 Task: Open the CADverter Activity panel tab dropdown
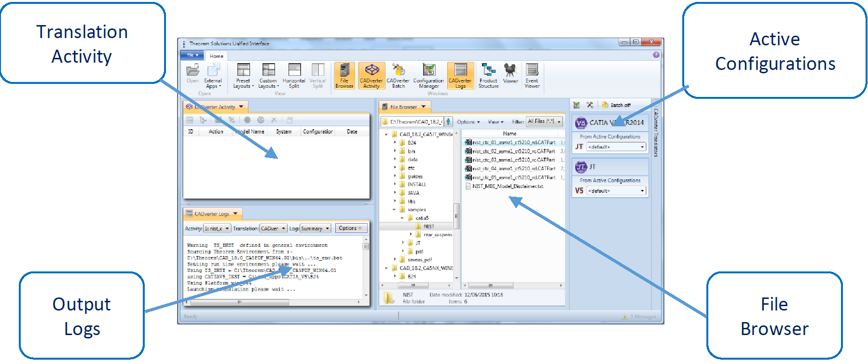[241, 107]
